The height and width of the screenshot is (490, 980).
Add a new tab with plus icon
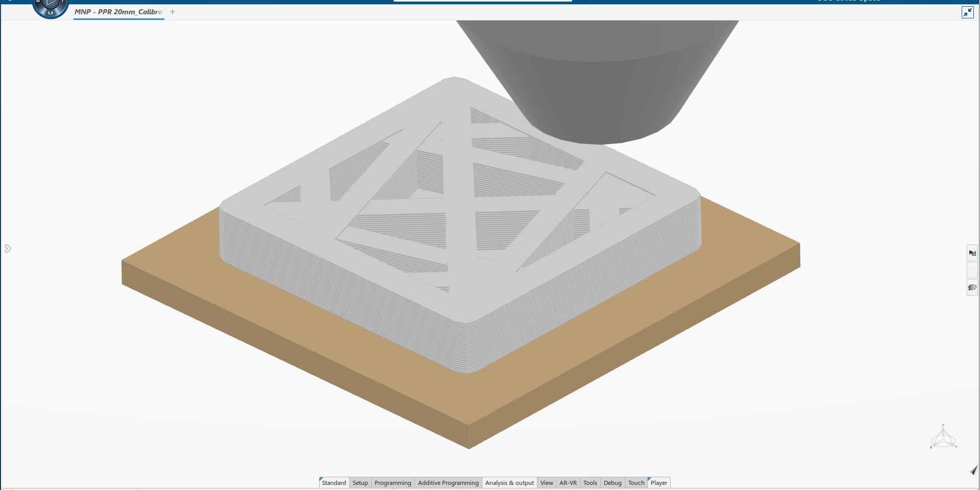[173, 12]
